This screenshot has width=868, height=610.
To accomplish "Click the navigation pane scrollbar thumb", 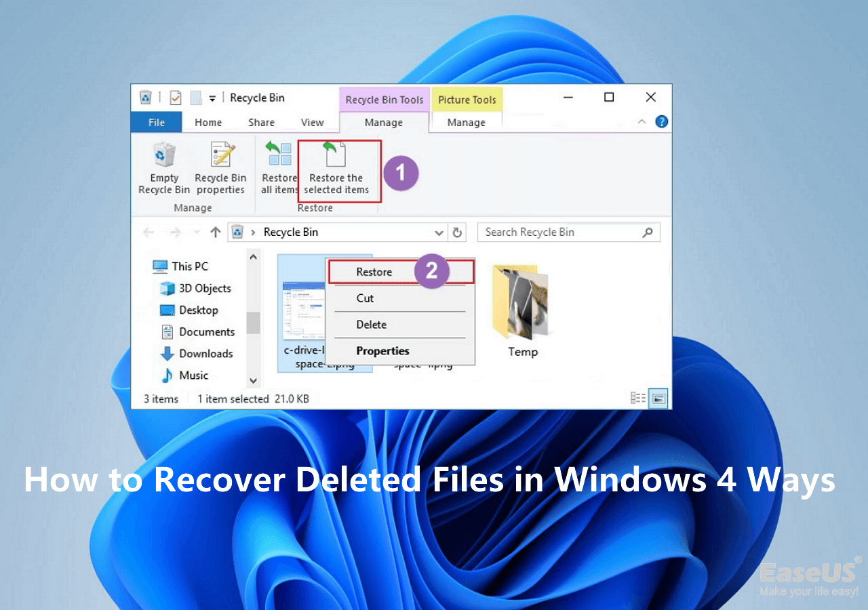I will click(253, 322).
